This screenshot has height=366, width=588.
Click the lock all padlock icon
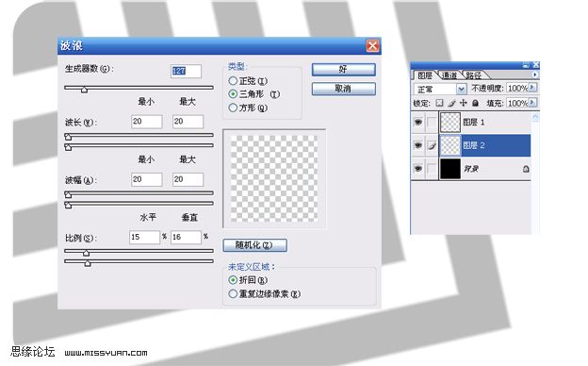point(475,103)
